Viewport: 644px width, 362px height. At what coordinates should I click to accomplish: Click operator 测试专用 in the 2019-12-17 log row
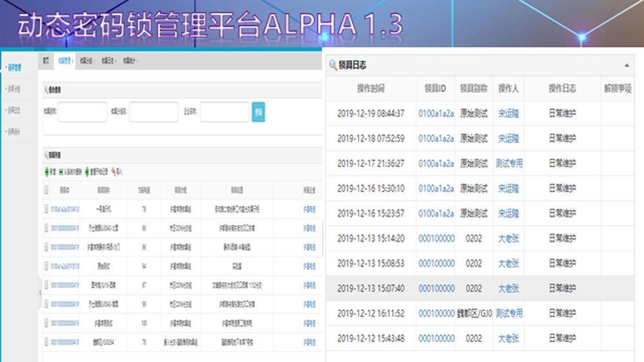point(509,164)
